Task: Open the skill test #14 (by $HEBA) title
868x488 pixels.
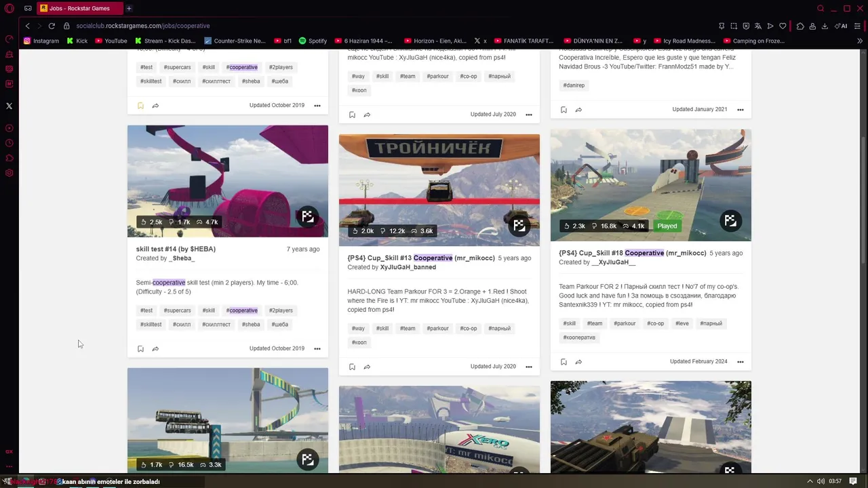Action: coord(176,249)
